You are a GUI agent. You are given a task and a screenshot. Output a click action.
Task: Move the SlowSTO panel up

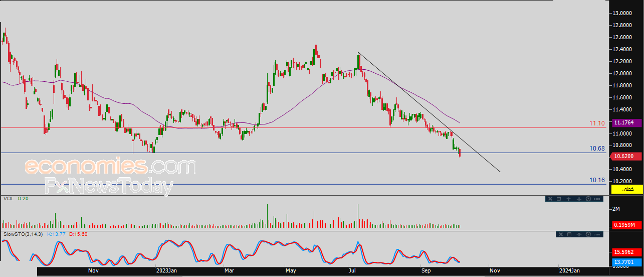coord(579,234)
